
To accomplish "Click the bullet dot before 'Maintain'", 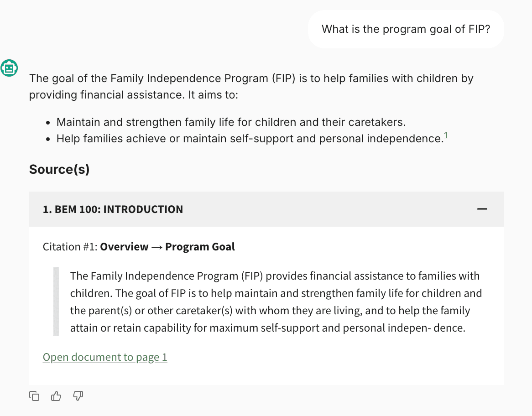I will coord(49,123).
